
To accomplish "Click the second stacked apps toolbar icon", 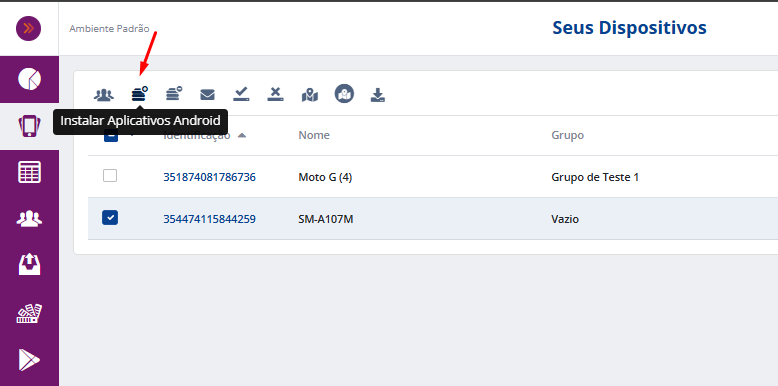I will 174,93.
